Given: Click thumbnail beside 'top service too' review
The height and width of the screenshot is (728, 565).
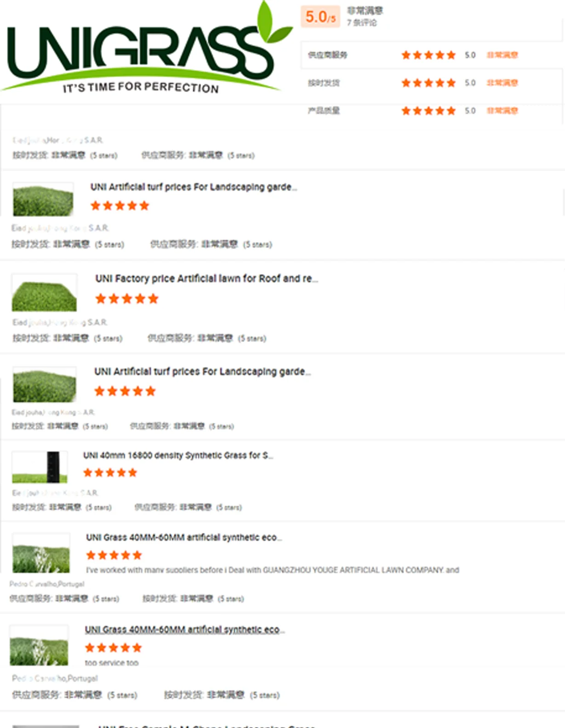Looking at the screenshot, I should pos(39,645).
